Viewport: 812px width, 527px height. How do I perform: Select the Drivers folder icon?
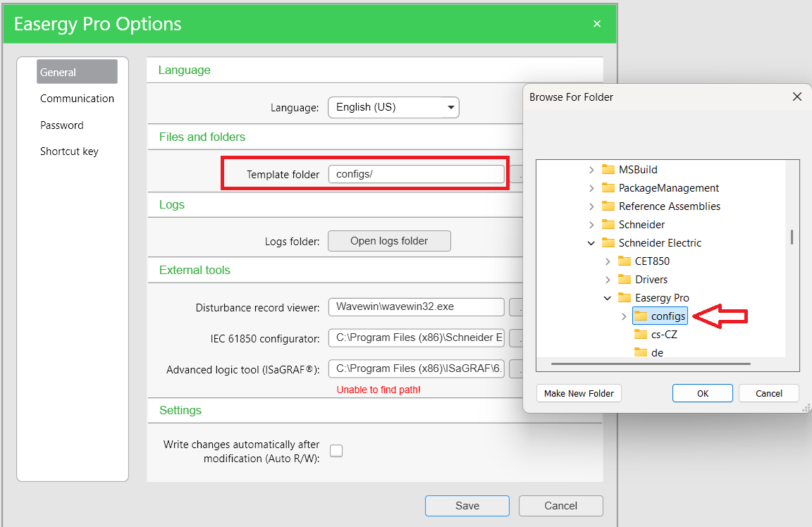(x=625, y=279)
